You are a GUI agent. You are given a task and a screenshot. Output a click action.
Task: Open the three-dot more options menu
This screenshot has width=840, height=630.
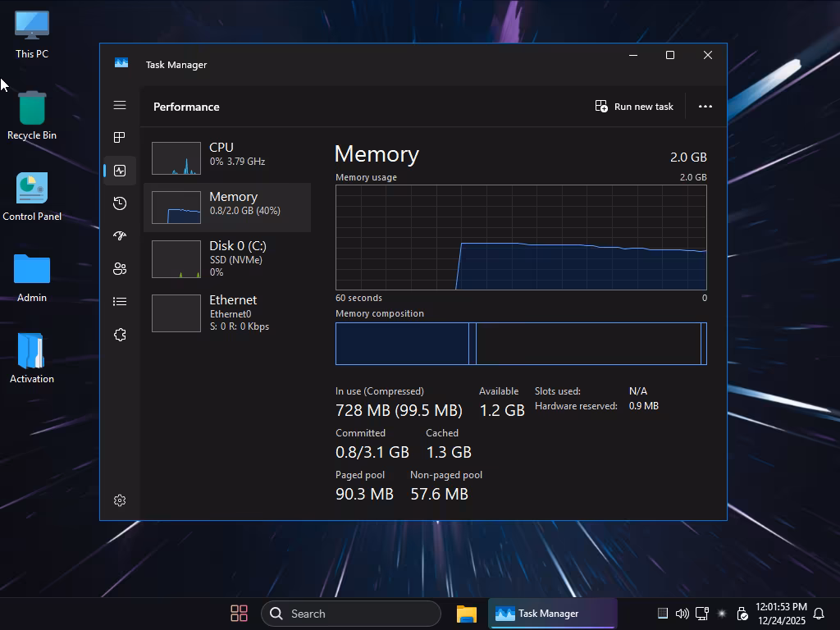(x=705, y=107)
